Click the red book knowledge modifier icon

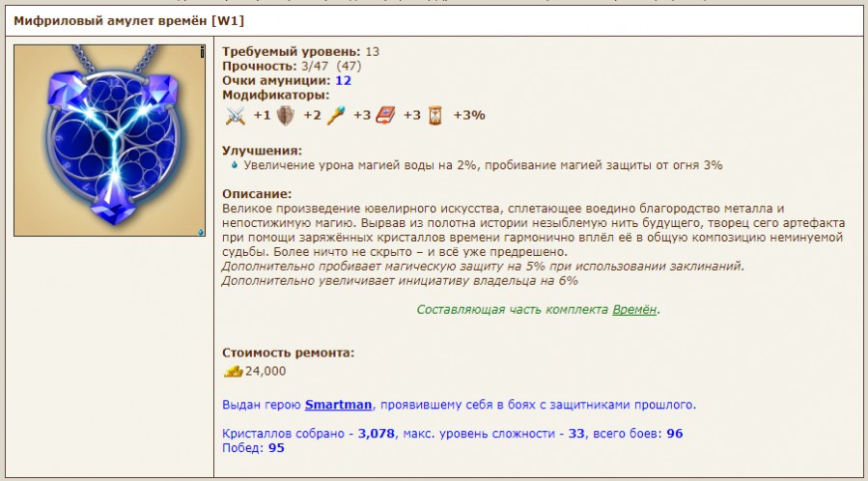(386, 115)
